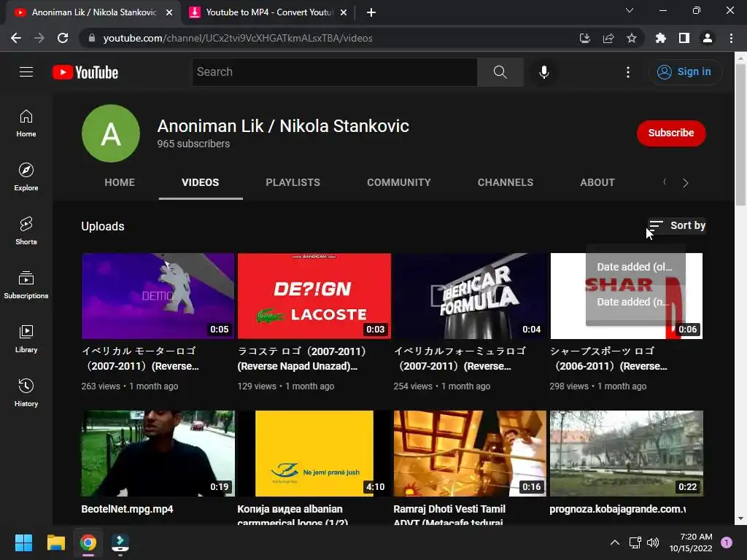Image resolution: width=747 pixels, height=560 pixels.
Task: Open Chrome extensions puzzle icon
Action: [x=660, y=38]
